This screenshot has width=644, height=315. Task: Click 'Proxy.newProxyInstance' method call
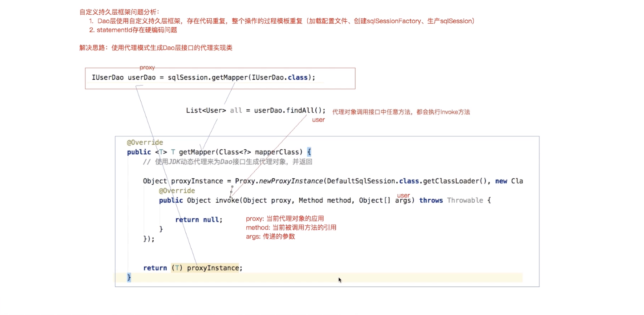pyautogui.click(x=279, y=181)
